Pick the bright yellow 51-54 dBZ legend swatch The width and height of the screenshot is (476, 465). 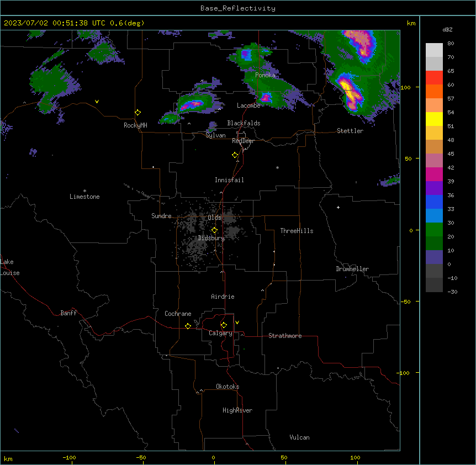434,119
